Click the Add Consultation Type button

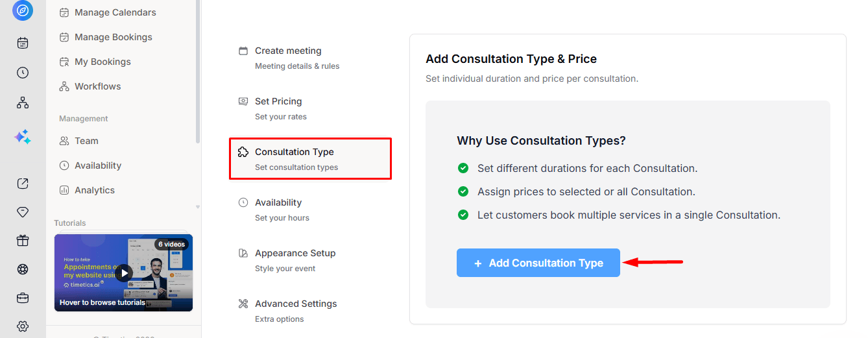click(x=538, y=263)
